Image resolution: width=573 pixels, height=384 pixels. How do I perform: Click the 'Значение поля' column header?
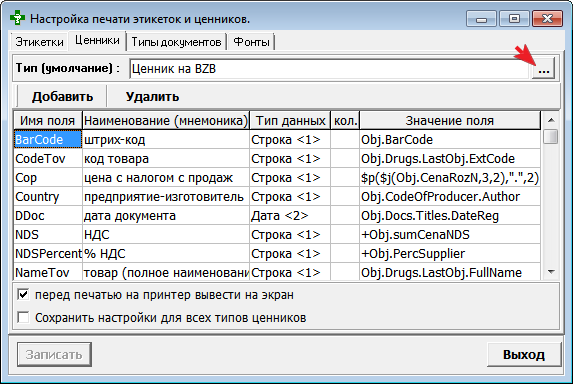[x=450, y=121]
